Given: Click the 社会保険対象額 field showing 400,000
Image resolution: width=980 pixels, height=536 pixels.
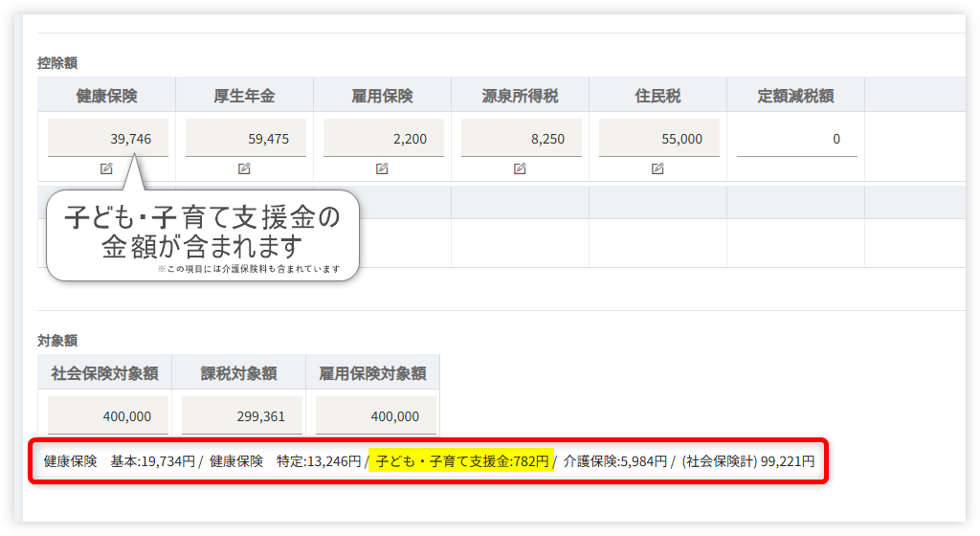Looking at the screenshot, I should click(107, 415).
